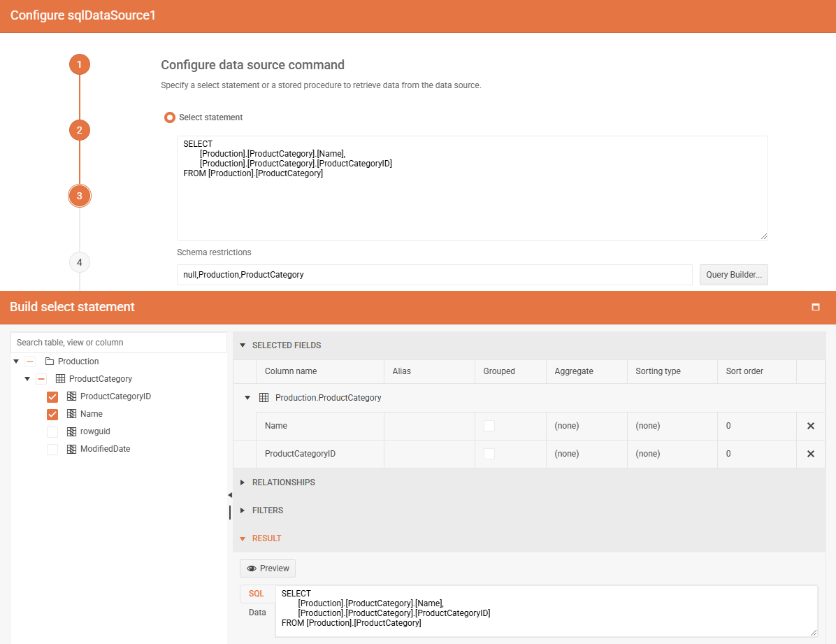Click the Search table, view or column field
The width and height of the screenshot is (836, 644).
119,342
